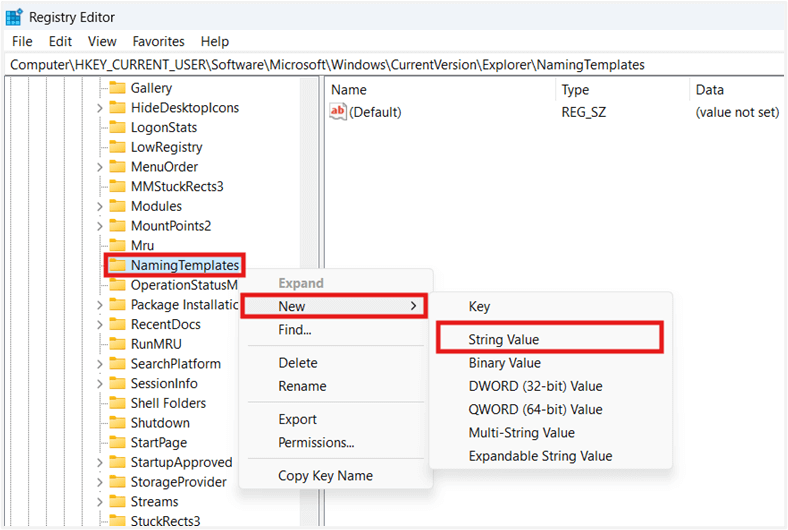Expand the SearchPlatform key
The width and height of the screenshot is (788, 530).
coord(100,364)
